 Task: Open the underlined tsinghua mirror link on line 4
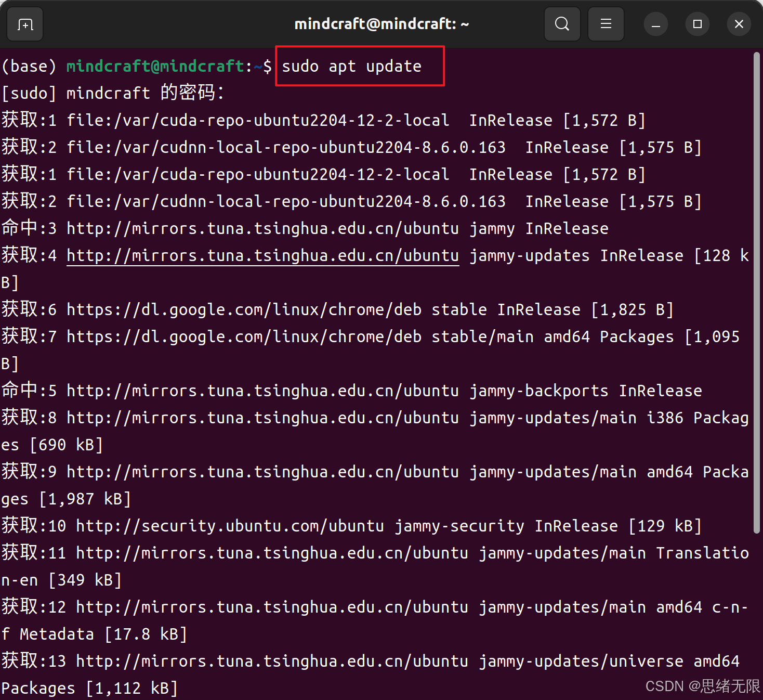point(263,255)
